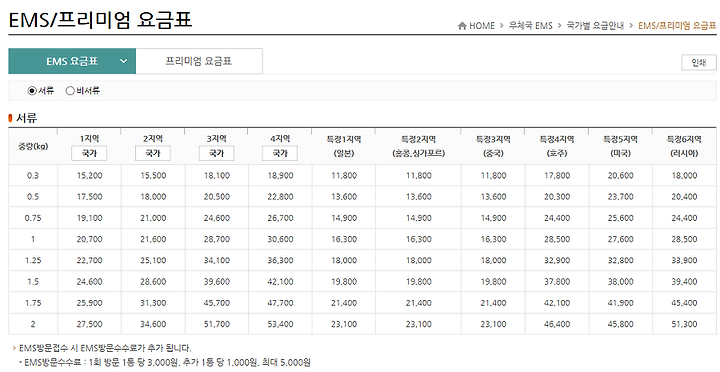Click the 특정3지역 (중국) column header
Image resolution: width=720 pixels, height=372 pixels.
point(493,146)
